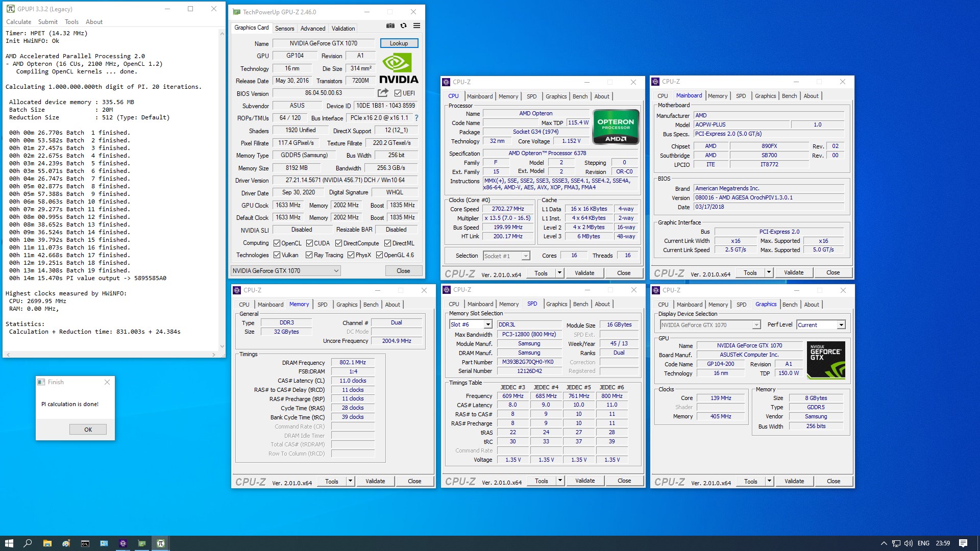Open the Perf Level Current dropdown
This screenshot has height=551, width=980.
coord(821,325)
